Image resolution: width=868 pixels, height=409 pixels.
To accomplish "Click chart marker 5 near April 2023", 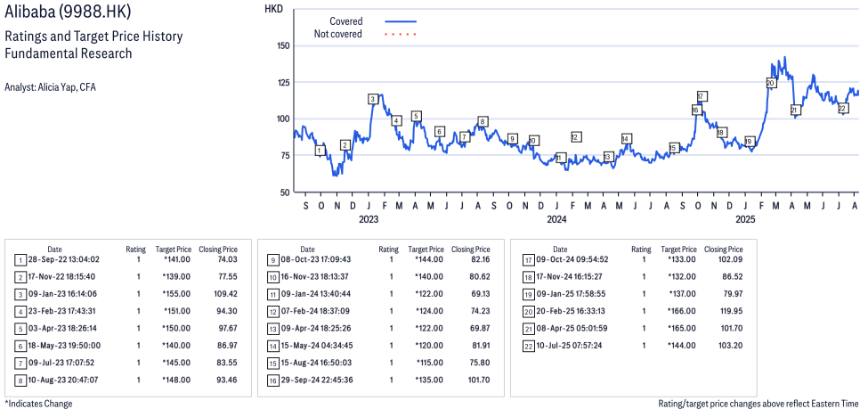I will click(x=417, y=117).
